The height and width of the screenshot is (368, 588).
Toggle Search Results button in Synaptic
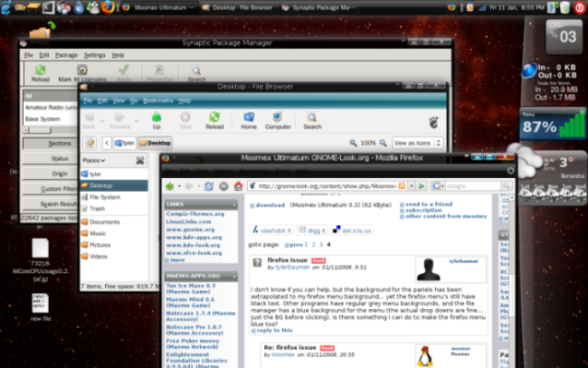tap(51, 203)
